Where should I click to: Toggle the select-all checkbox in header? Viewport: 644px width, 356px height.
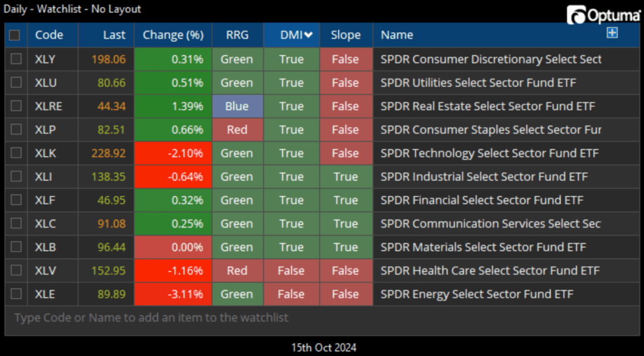click(15, 35)
